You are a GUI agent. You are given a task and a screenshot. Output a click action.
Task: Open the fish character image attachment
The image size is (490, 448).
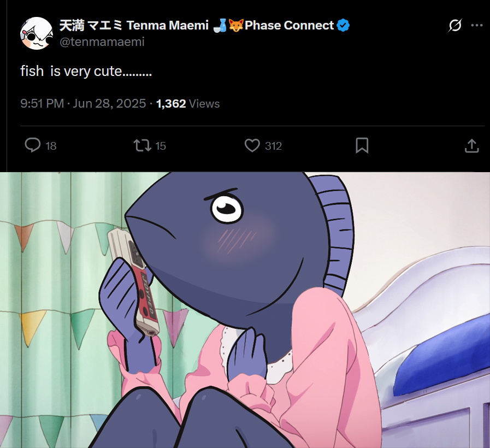(245, 310)
